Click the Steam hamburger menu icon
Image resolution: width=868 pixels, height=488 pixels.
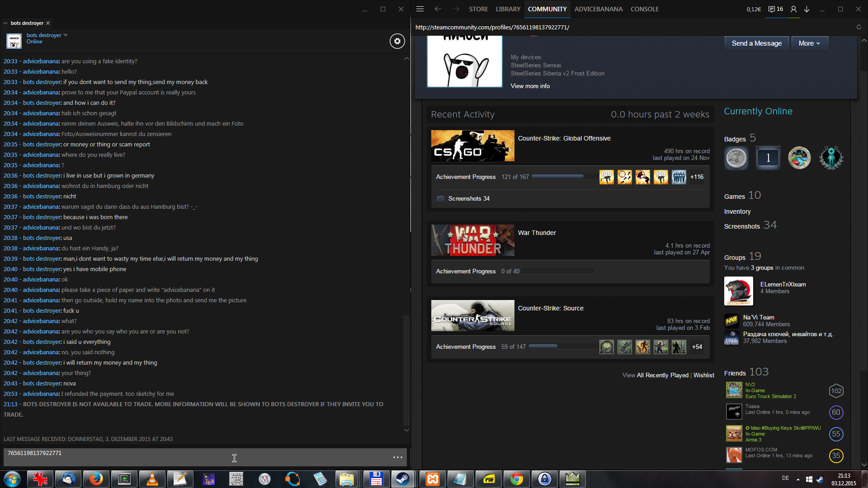(x=420, y=9)
